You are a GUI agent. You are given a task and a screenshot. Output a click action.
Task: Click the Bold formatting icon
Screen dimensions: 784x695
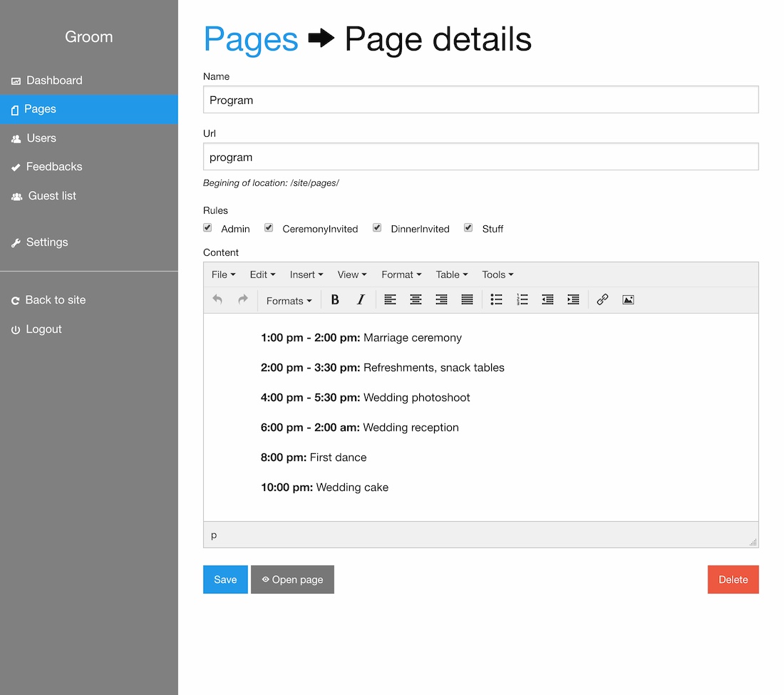(335, 300)
